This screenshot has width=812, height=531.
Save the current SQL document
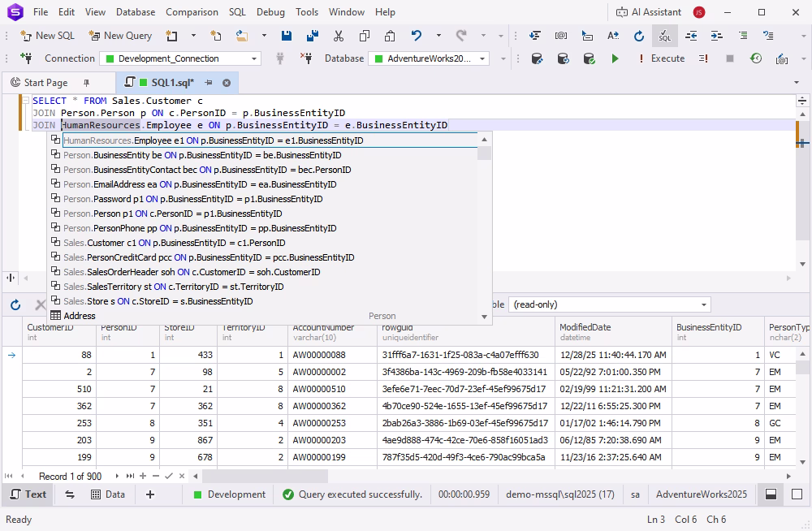coord(287,36)
